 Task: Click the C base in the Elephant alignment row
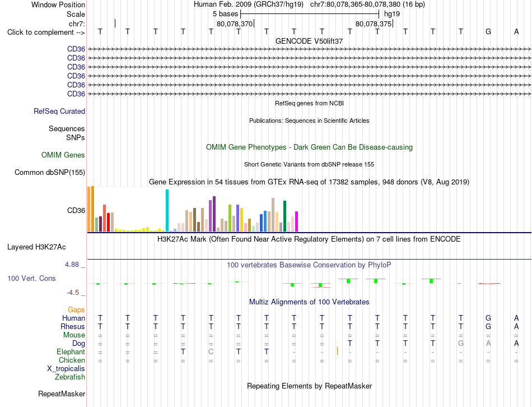(211, 351)
